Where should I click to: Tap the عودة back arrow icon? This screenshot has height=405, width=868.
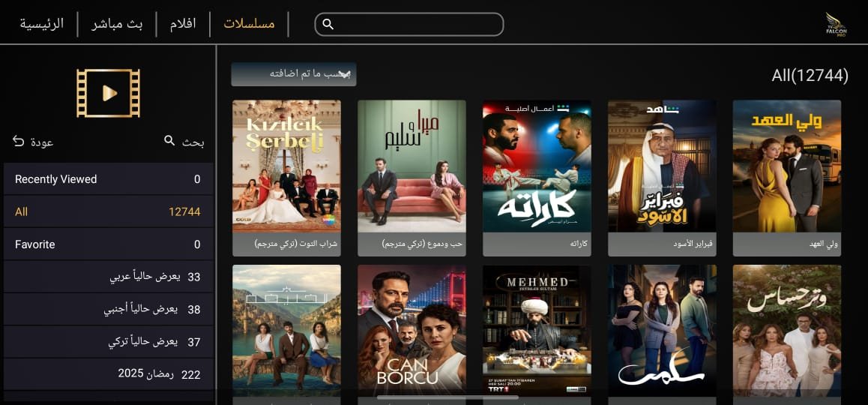click(18, 141)
